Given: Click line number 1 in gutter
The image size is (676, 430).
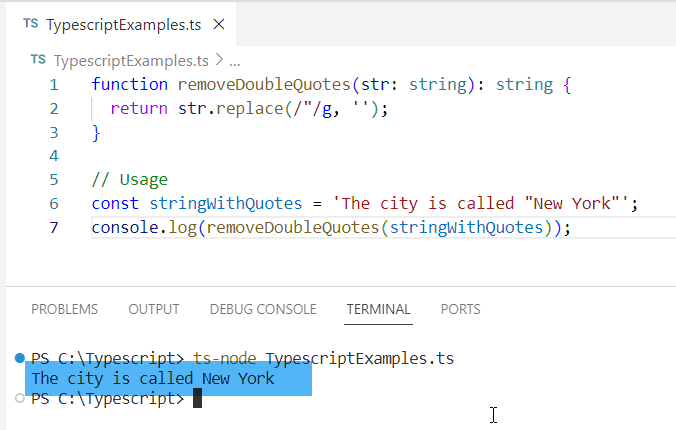Looking at the screenshot, I should pyautogui.click(x=54, y=85).
